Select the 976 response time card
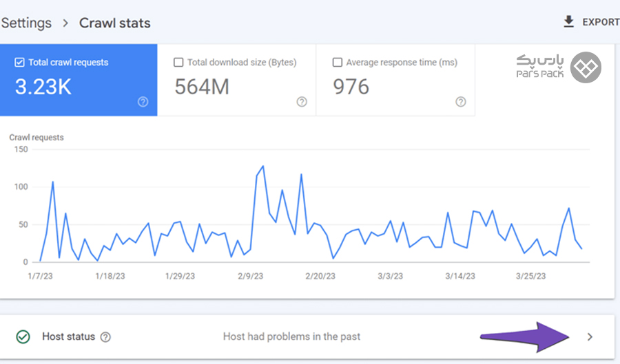The image size is (620, 364). 395,81
